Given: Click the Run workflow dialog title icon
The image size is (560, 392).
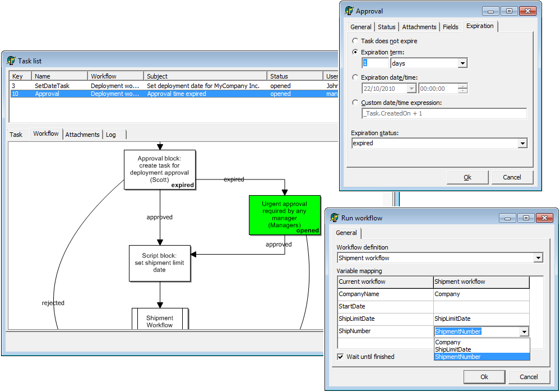Looking at the screenshot, I should [x=335, y=218].
